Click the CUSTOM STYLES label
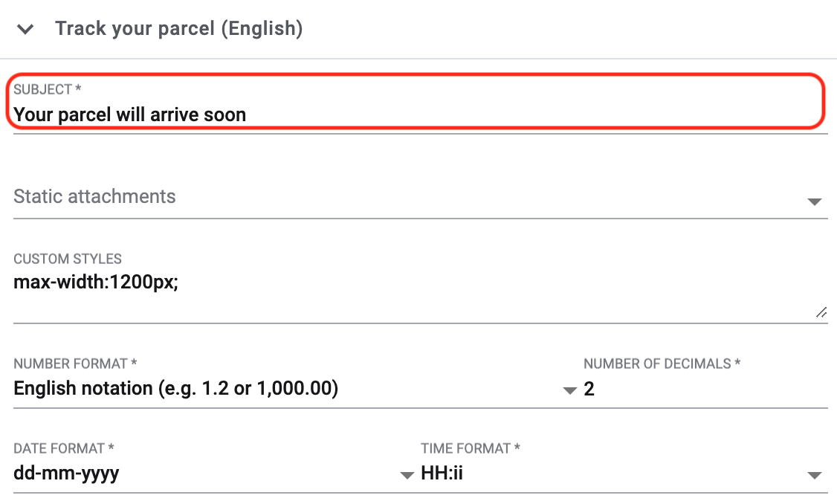Screen dimensions: 837x504 tap(68, 259)
